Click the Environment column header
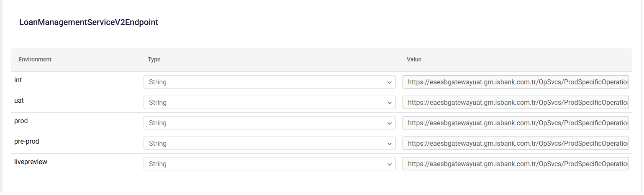The image size is (644, 195). pos(35,59)
